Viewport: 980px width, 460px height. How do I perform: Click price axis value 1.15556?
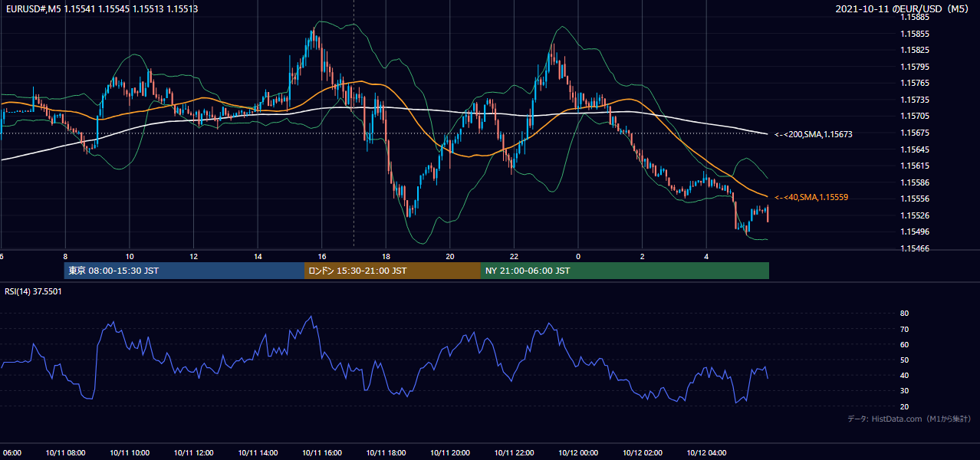916,199
